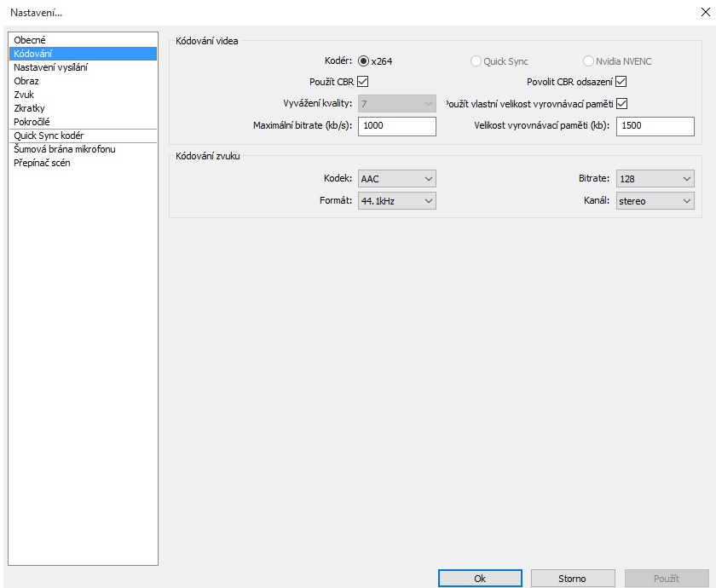Click the Velikost vyrovnávací paměti field
Screen dimensions: 716x588
tap(655, 126)
